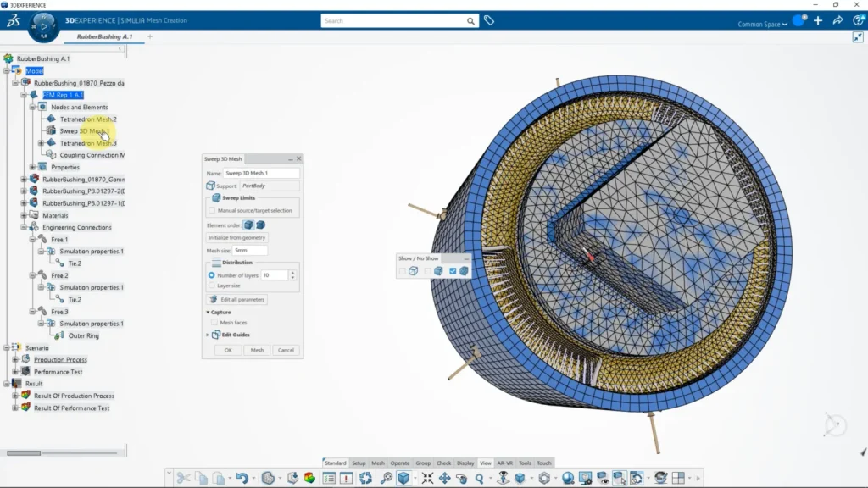Click the Mesh size input field

250,251
